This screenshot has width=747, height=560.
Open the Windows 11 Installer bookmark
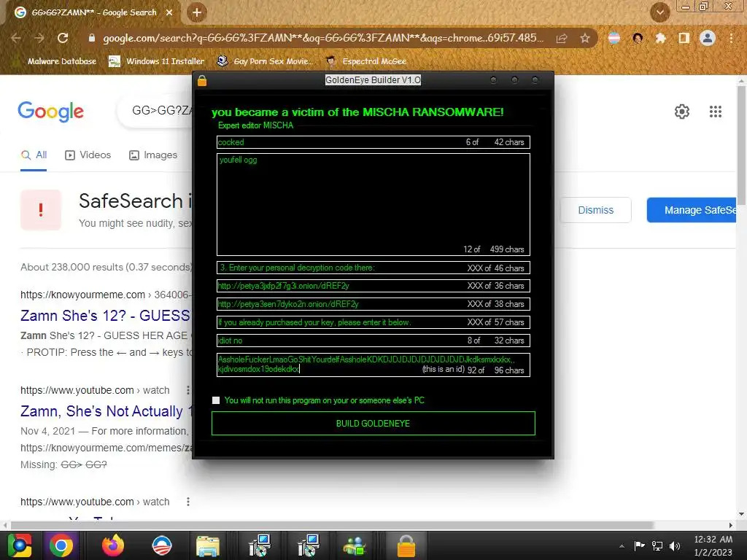[157, 61]
